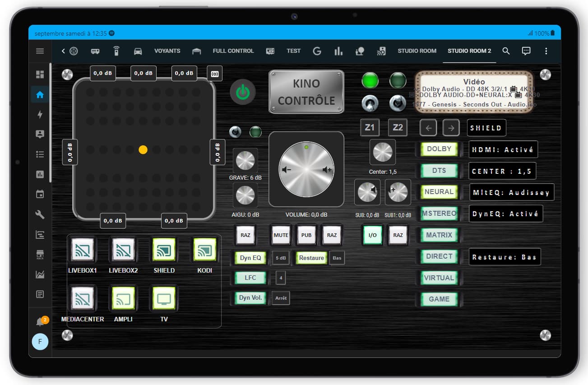The width and height of the screenshot is (588, 385).
Task: Click the PUB button
Action: click(306, 235)
